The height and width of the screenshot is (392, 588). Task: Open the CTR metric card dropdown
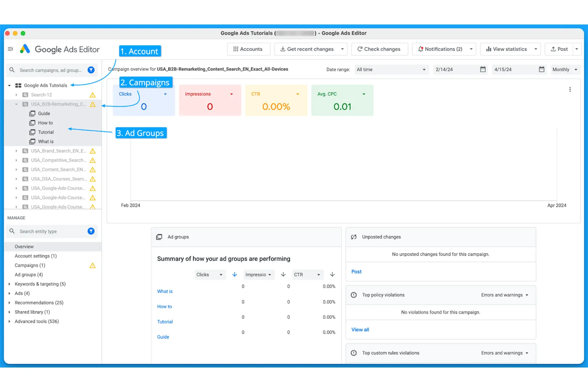coord(298,94)
